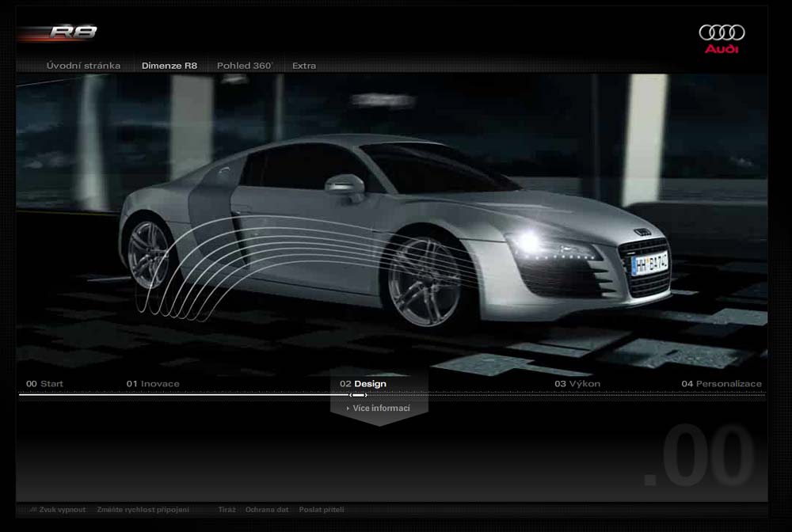This screenshot has width=792, height=532.
Task: Open the Tiráž link
Action: [x=227, y=510]
